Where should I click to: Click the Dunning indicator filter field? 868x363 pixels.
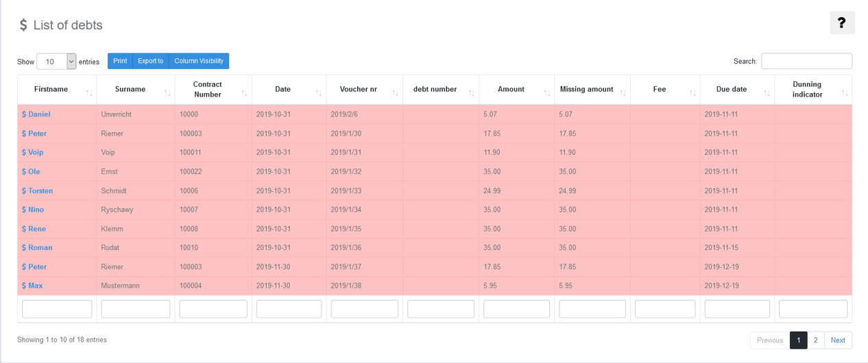click(x=813, y=309)
